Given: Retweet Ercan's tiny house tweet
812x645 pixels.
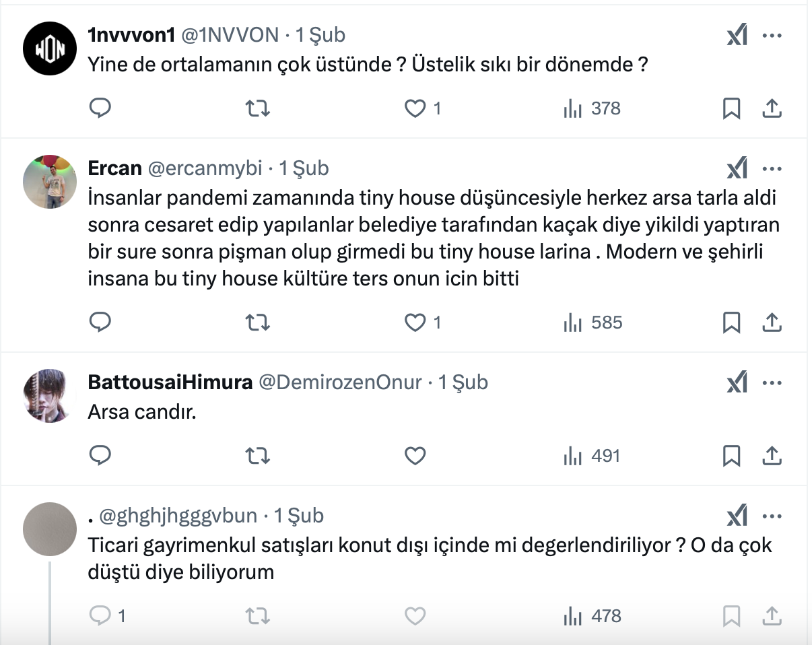Looking at the screenshot, I should pos(258,323).
